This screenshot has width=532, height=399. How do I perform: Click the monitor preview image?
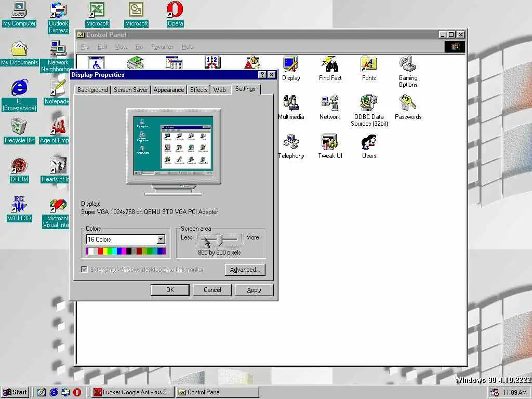[174, 152]
